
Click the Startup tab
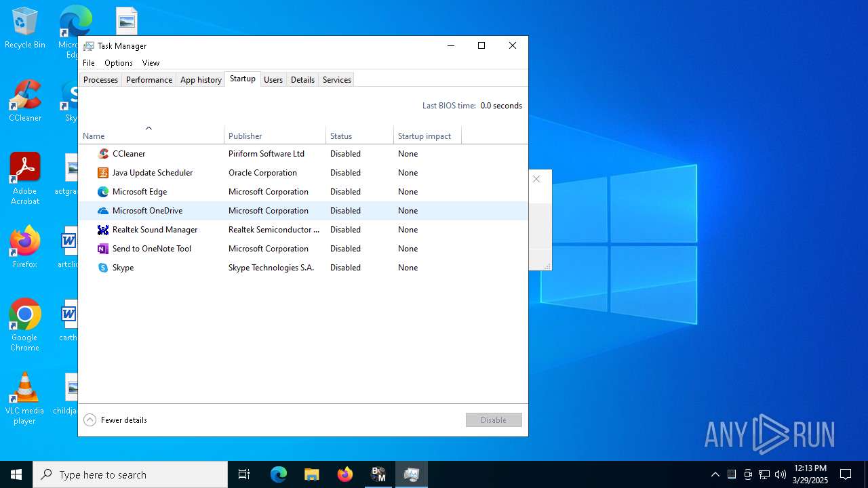(x=243, y=79)
